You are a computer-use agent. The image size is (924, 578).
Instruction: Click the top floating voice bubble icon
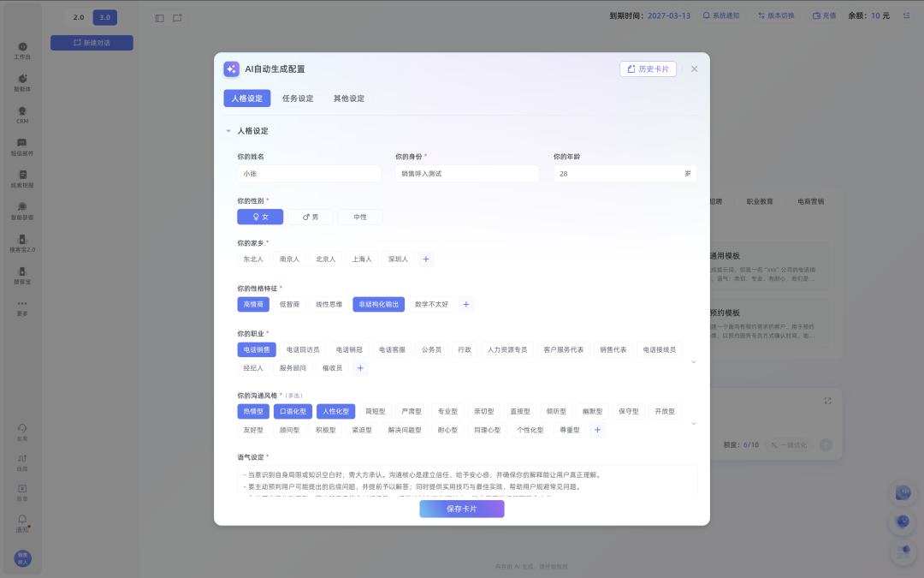tap(903, 492)
